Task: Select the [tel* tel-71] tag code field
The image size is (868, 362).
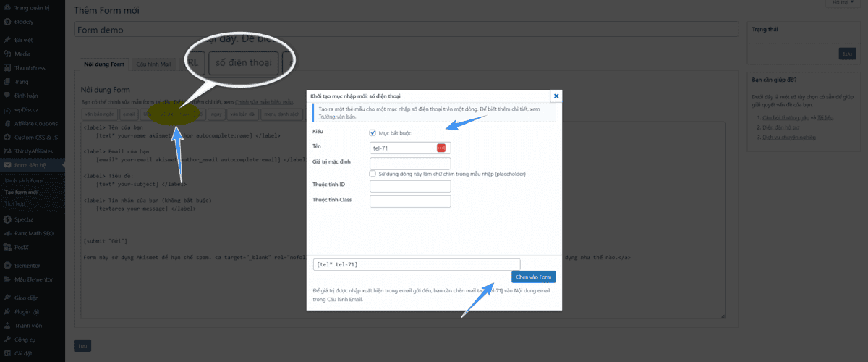Action: (417, 264)
